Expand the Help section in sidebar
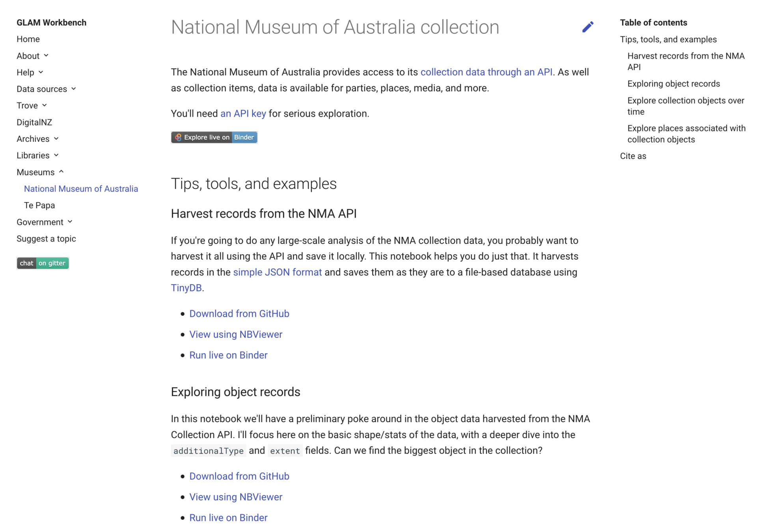The width and height of the screenshot is (759, 532). click(41, 72)
